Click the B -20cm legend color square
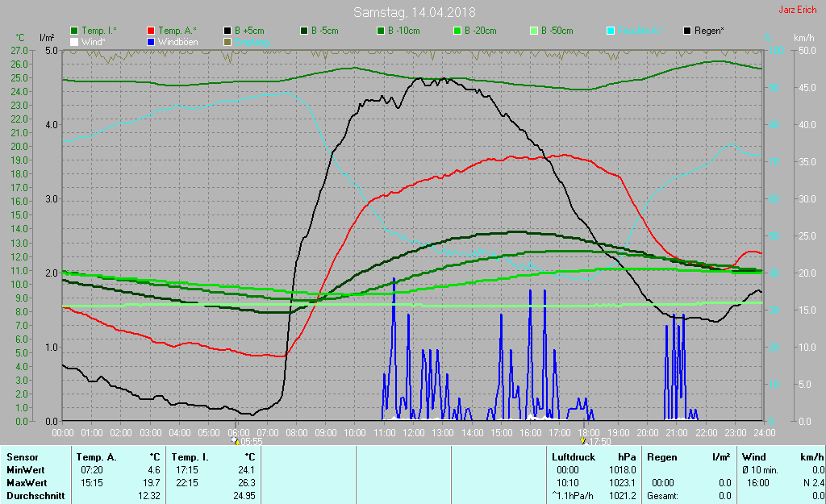Image resolution: width=826 pixels, height=504 pixels. click(x=458, y=31)
